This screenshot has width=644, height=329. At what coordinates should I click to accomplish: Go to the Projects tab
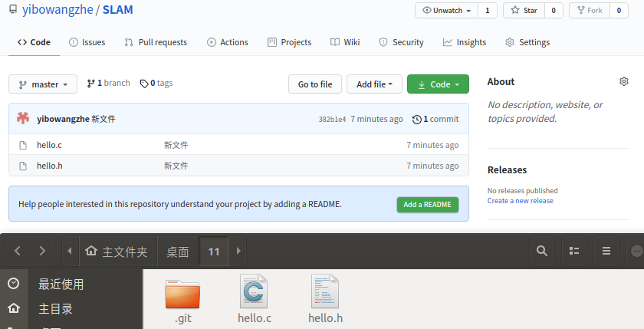click(x=290, y=42)
